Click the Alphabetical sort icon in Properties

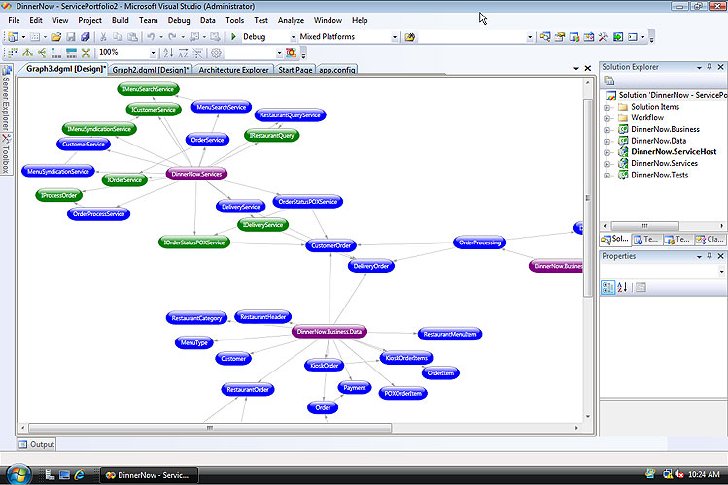point(623,287)
